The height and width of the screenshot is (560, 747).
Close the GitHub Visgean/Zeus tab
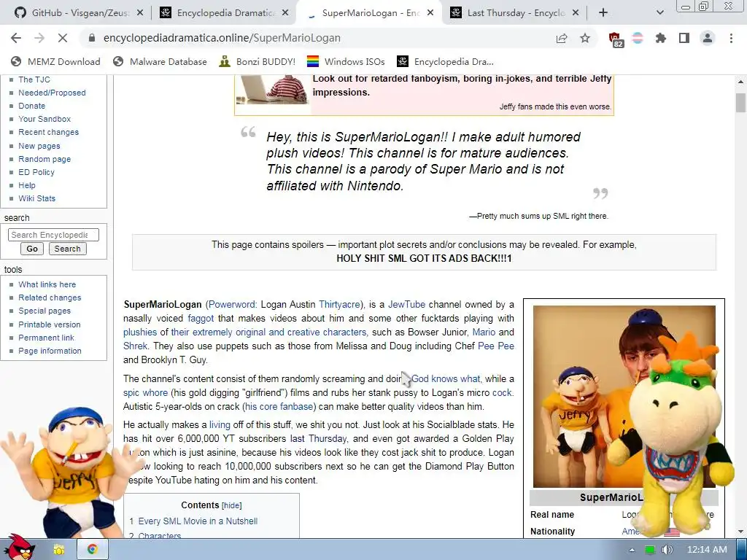click(x=140, y=13)
